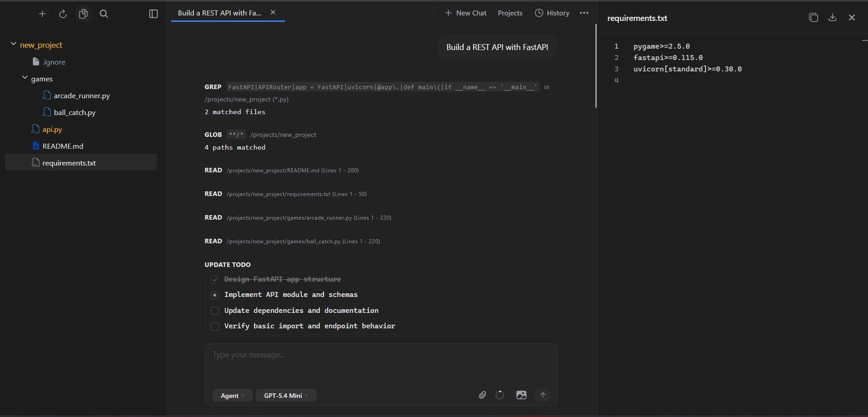This screenshot has height=417, width=868.
Task: Open ball_catch.py in file tree
Action: 69,112
